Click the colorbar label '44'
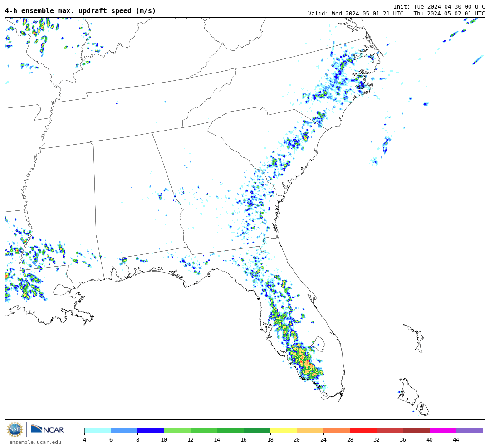Viewport: 490px width, 448px height. [456, 440]
